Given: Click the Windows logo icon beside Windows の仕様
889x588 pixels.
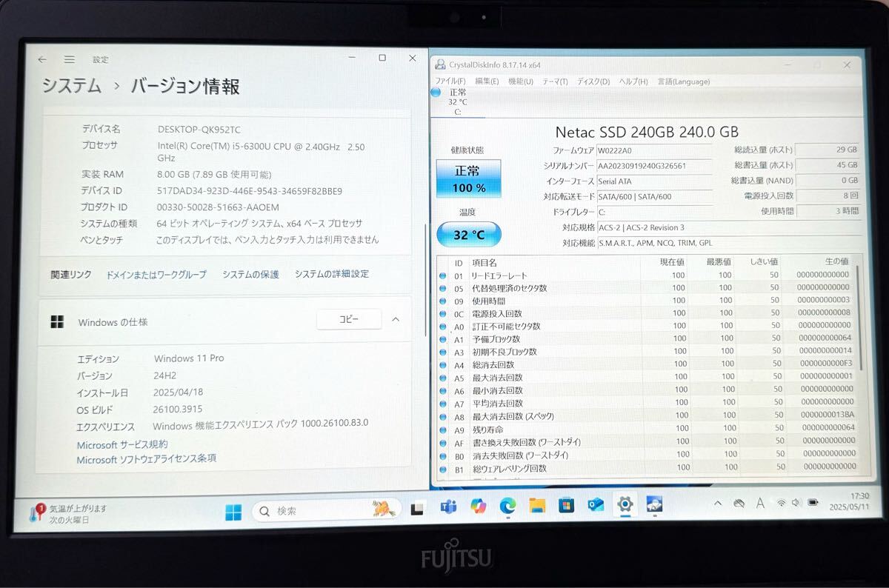Looking at the screenshot, I should (x=57, y=321).
